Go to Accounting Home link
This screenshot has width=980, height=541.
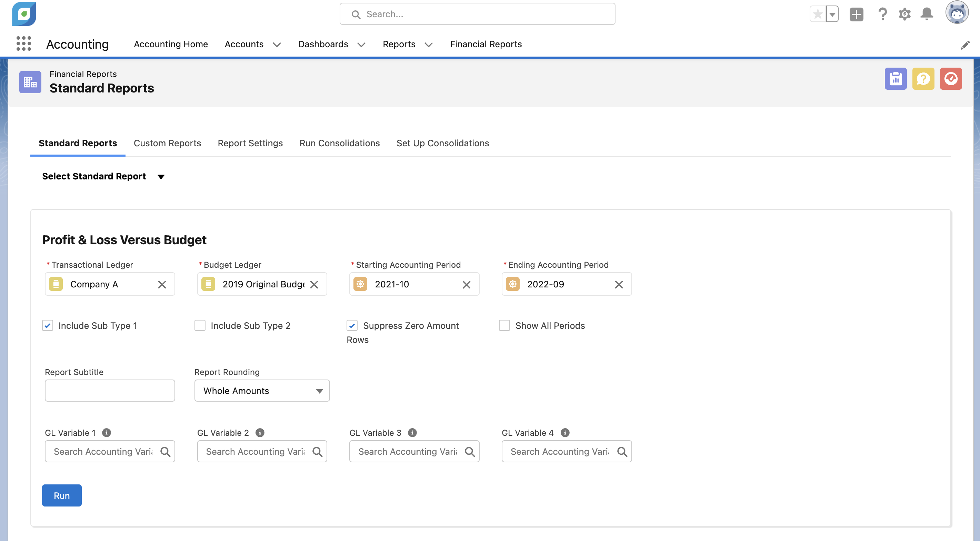click(170, 44)
